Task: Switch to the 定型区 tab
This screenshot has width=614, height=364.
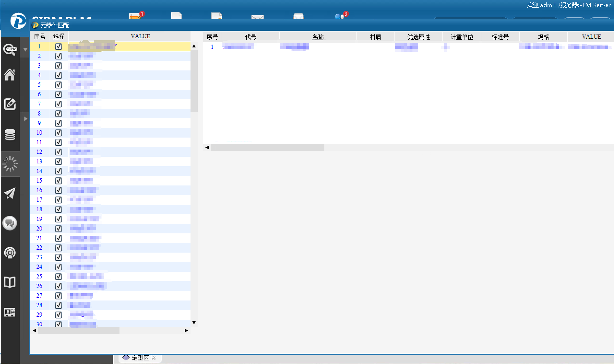Action: (x=140, y=358)
